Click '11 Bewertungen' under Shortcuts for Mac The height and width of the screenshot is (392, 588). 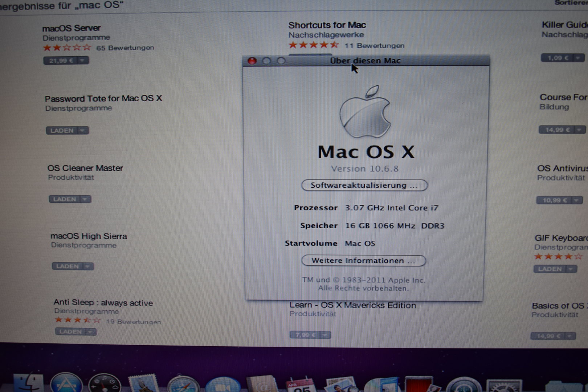(x=375, y=46)
